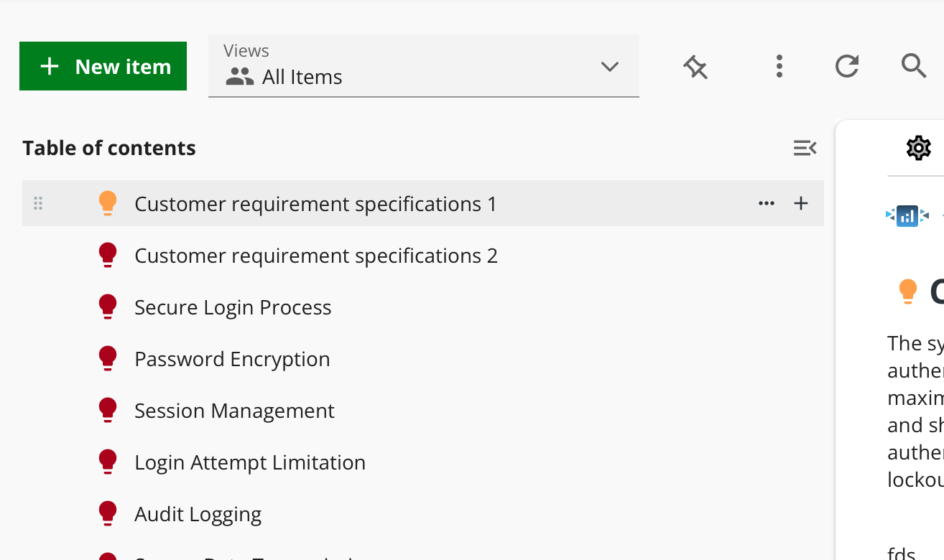Screen dimensions: 944x560
Task: Click the settings gear tab icon
Action: click(918, 148)
